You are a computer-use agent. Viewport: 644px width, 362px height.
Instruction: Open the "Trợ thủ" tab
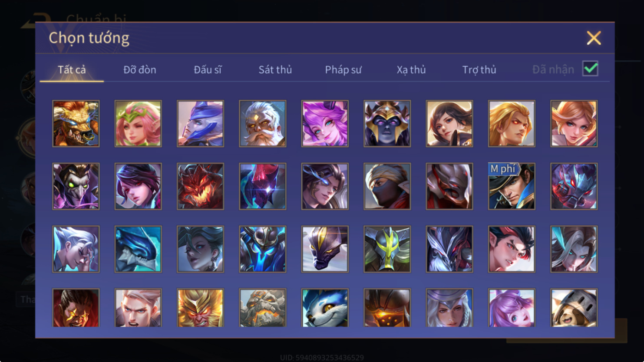point(479,69)
